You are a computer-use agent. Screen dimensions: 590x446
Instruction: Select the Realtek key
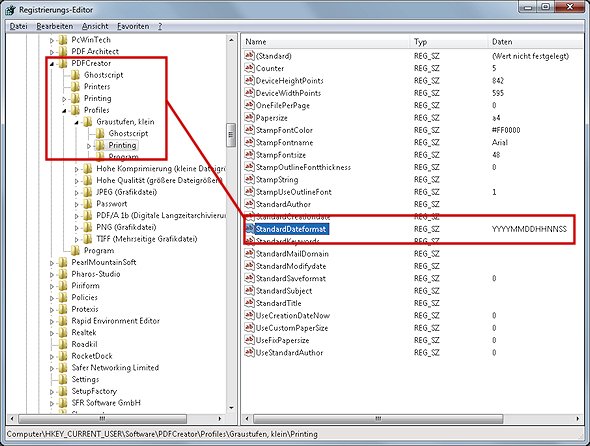pos(84,332)
